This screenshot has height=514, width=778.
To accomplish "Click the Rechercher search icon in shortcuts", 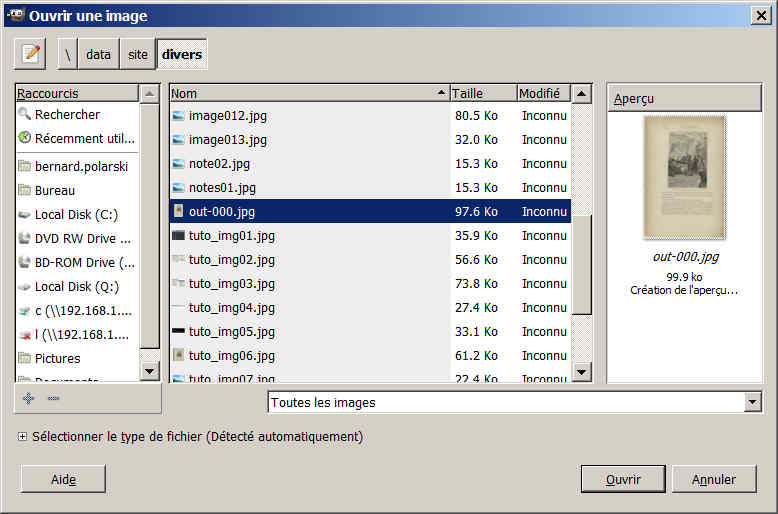I will pos(25,115).
